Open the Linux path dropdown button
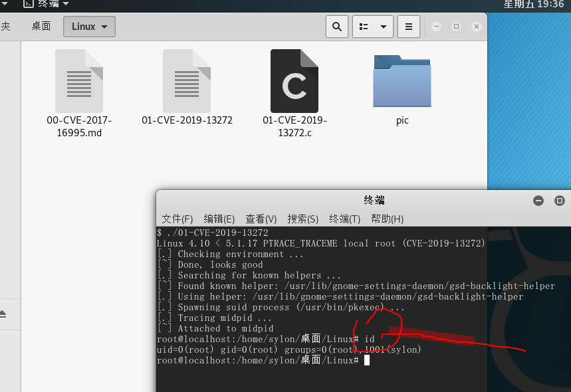This screenshot has height=392, width=571. click(89, 27)
